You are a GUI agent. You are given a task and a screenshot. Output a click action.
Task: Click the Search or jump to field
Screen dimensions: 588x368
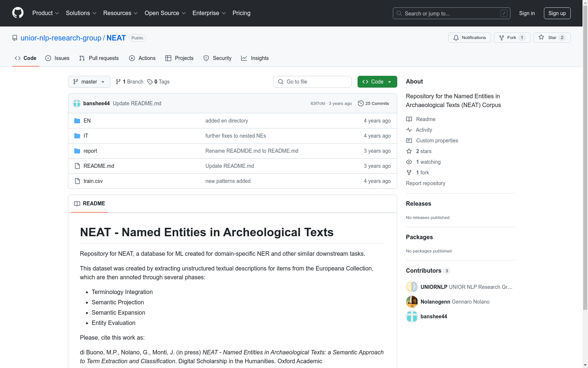[452, 13]
